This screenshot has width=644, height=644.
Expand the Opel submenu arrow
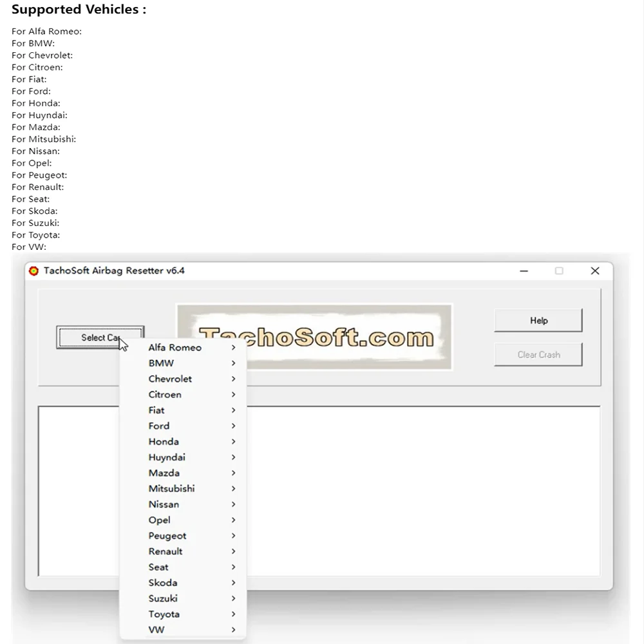tap(233, 520)
